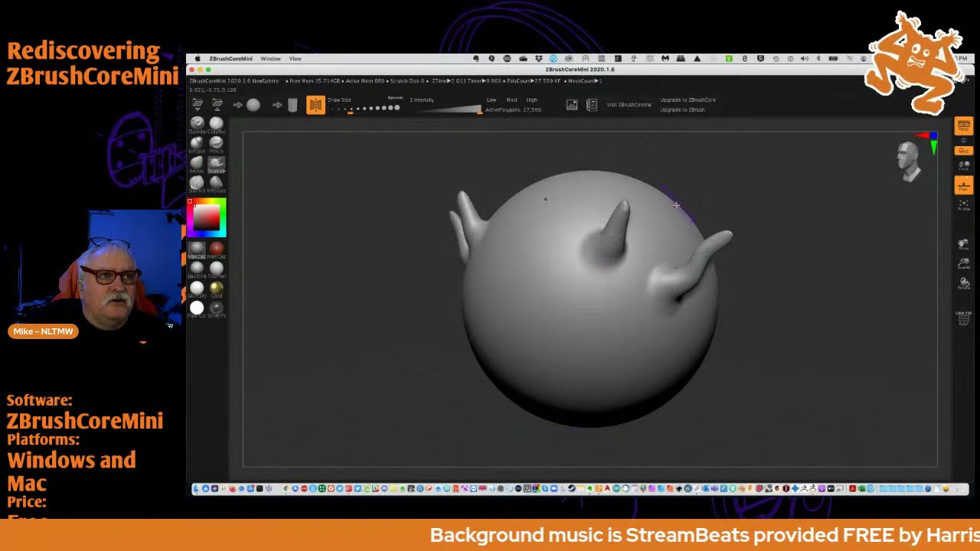
Task: Toggle Local transformations button
Action: (x=963, y=165)
